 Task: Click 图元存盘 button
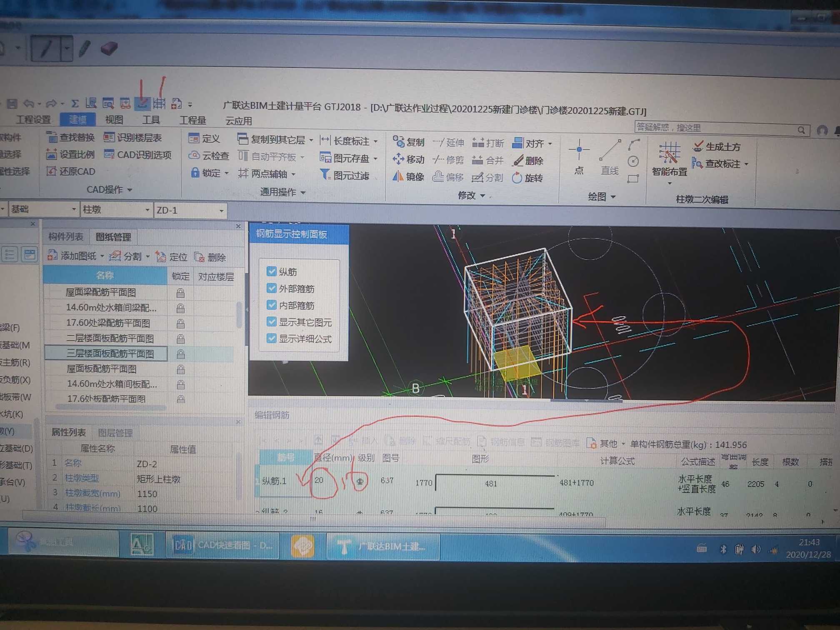(x=345, y=158)
